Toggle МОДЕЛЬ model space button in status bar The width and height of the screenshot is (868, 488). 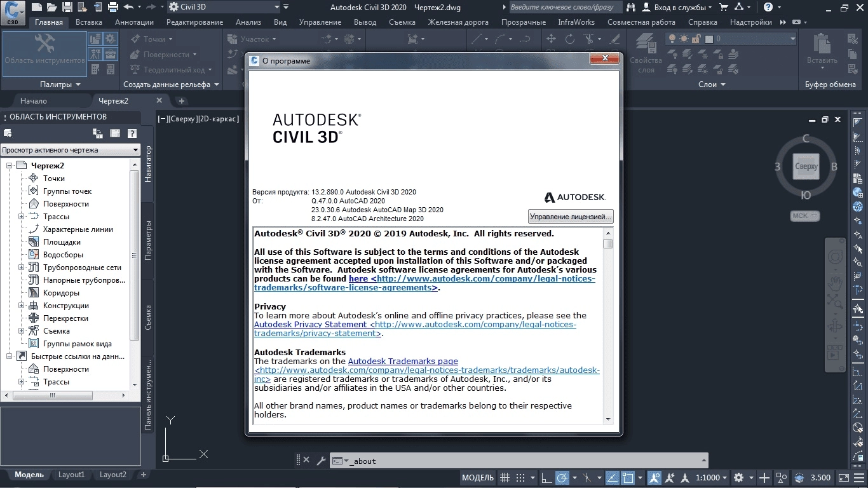477,477
